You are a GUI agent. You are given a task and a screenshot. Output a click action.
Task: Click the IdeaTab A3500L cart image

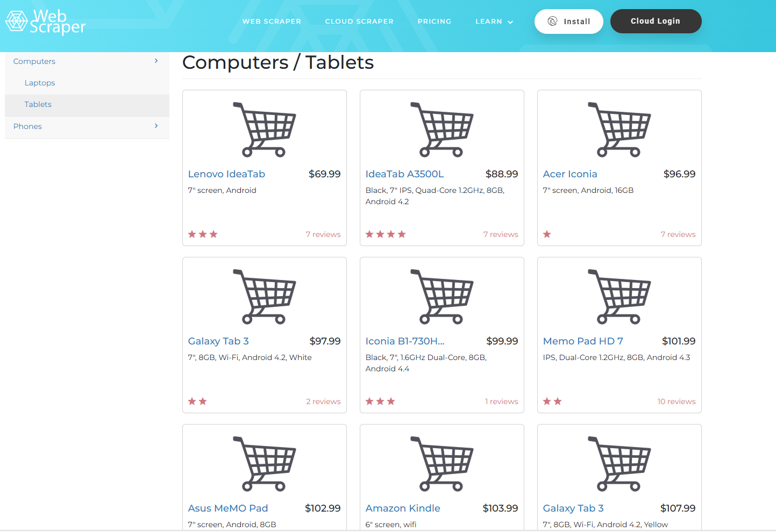[x=442, y=130]
